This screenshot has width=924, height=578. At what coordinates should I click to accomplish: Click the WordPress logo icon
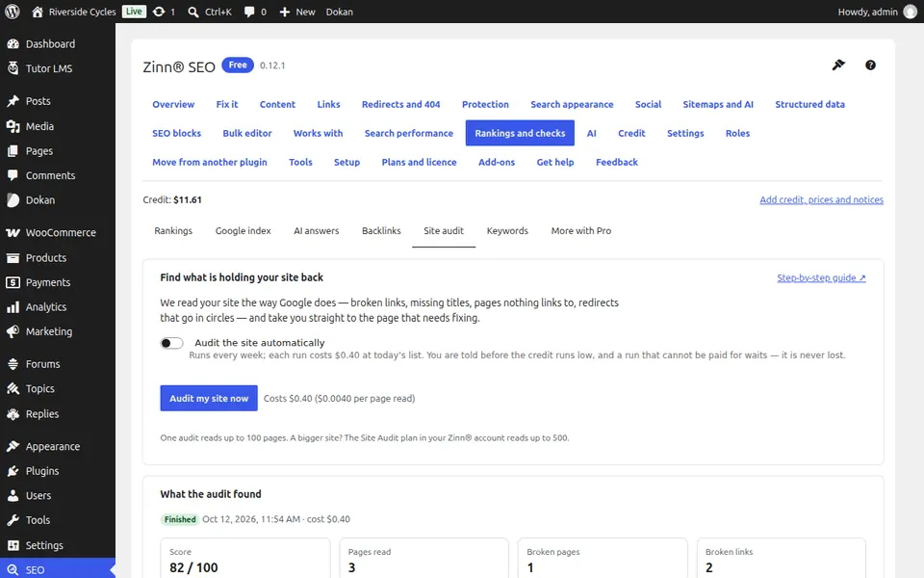[13, 12]
